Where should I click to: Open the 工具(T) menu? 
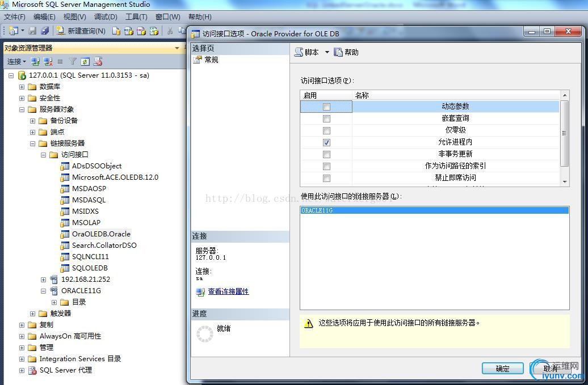136,17
